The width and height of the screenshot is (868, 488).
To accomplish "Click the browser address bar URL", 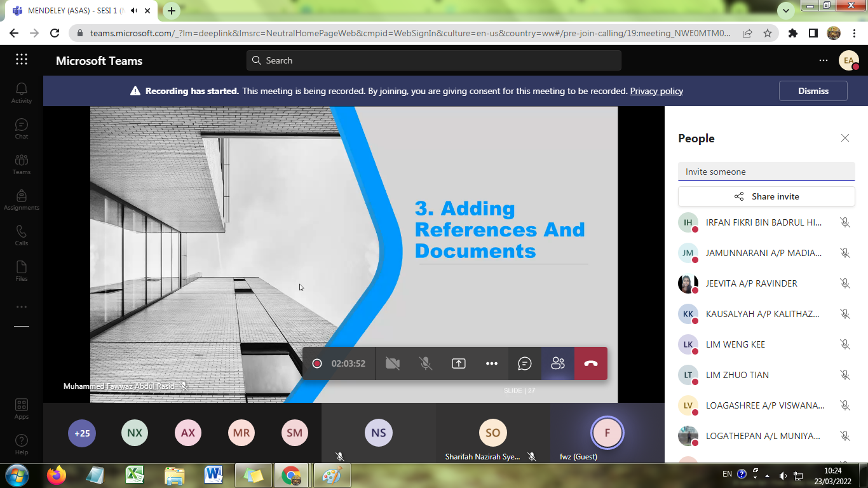I will pyautogui.click(x=410, y=33).
